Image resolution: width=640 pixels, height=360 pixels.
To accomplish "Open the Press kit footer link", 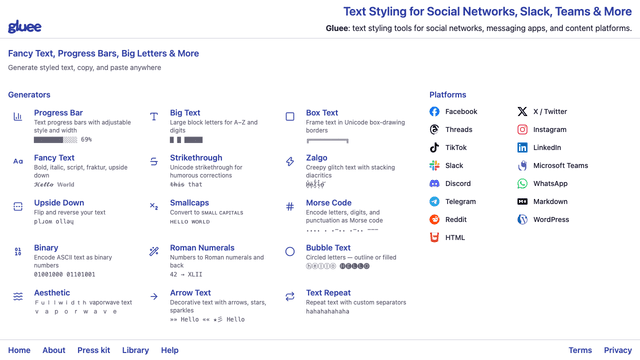I will 94,350.
